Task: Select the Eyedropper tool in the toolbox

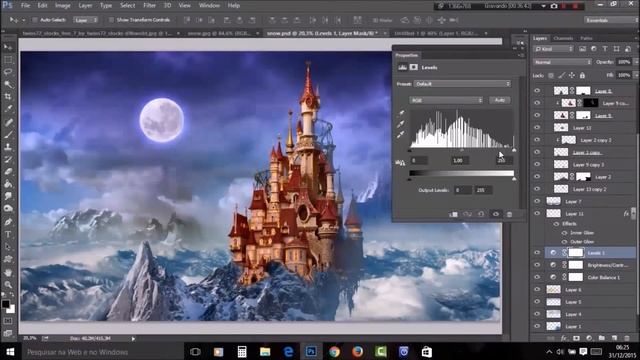Action: (x=8, y=109)
